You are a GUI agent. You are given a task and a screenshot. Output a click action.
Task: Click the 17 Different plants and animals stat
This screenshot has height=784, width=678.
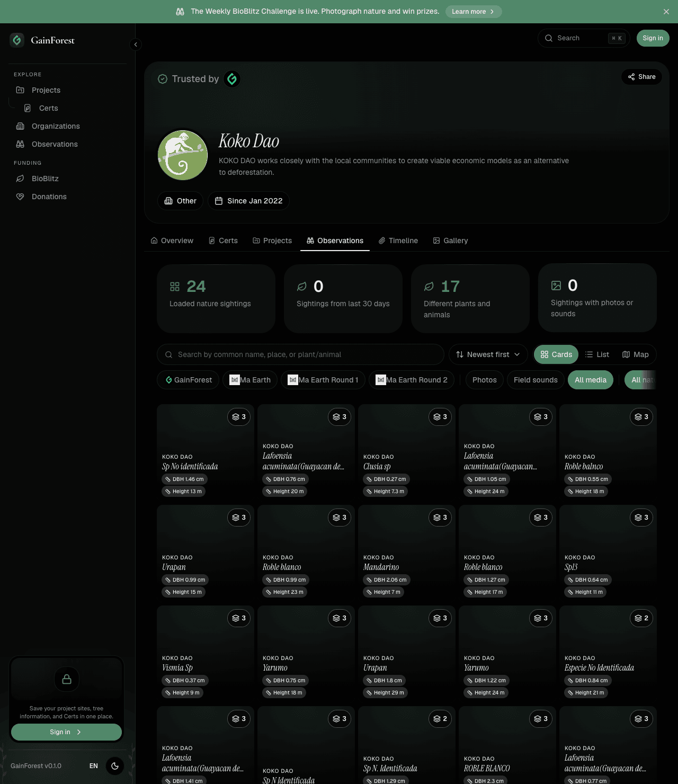pos(470,299)
